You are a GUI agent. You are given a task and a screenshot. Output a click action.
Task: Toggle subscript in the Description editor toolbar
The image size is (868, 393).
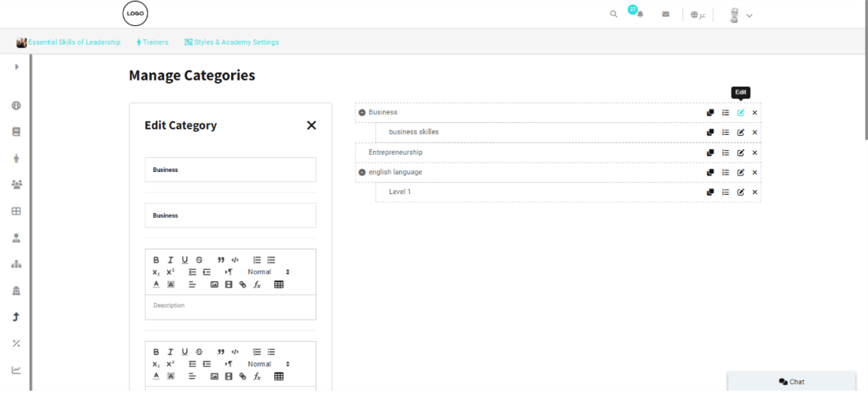[156, 272]
